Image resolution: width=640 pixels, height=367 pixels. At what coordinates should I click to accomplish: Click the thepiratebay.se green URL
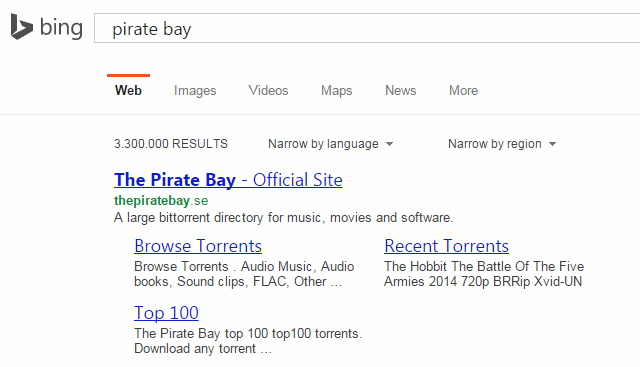coord(161,200)
